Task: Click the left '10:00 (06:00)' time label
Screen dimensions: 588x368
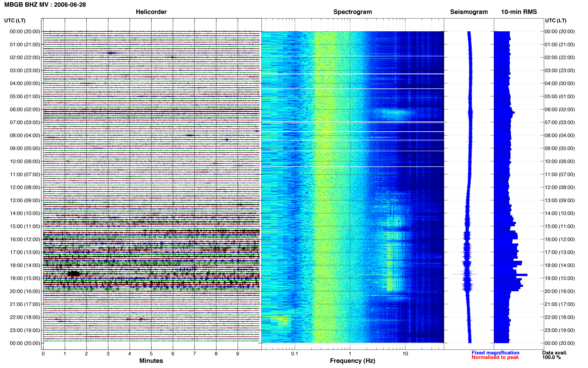Action: [25, 161]
